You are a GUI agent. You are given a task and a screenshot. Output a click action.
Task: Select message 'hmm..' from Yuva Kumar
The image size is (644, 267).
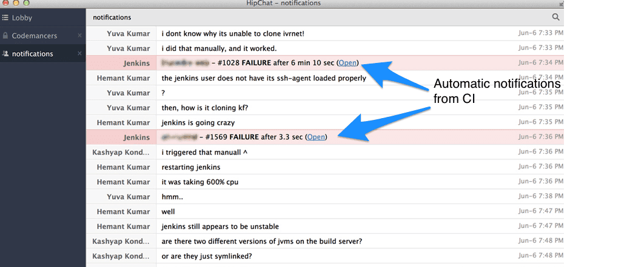pos(172,196)
